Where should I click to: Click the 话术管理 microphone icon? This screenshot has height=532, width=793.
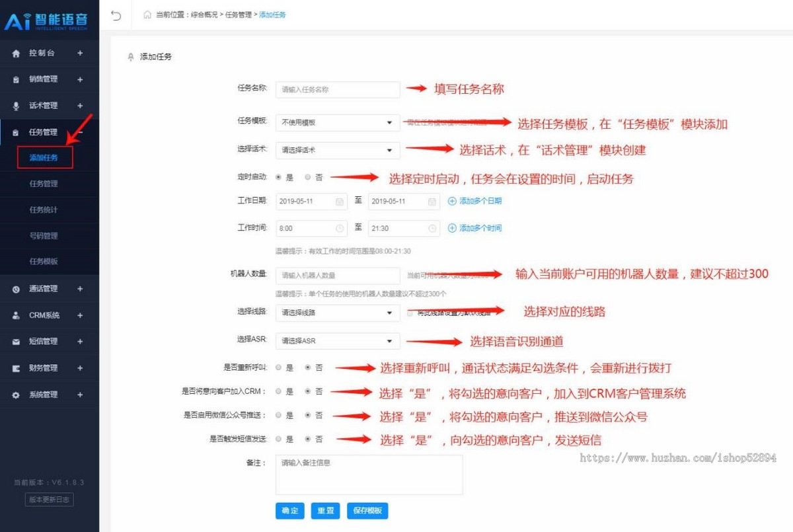pyautogui.click(x=17, y=106)
